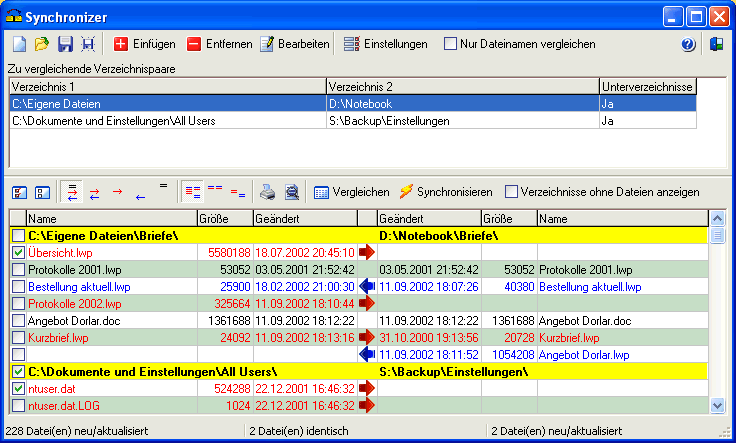Enable 'Verzeichnisse ohne Dateien anzeigen' checkbox
The image size is (736, 443).
click(x=511, y=192)
